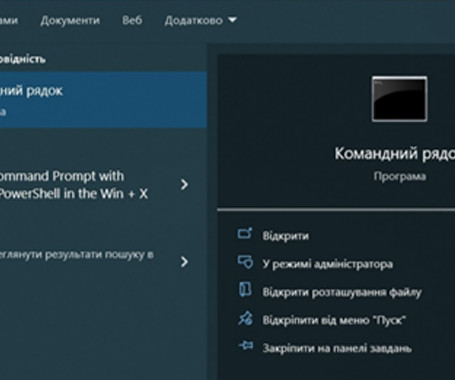Select the highlighted Командний рядок best match result

coord(103,99)
